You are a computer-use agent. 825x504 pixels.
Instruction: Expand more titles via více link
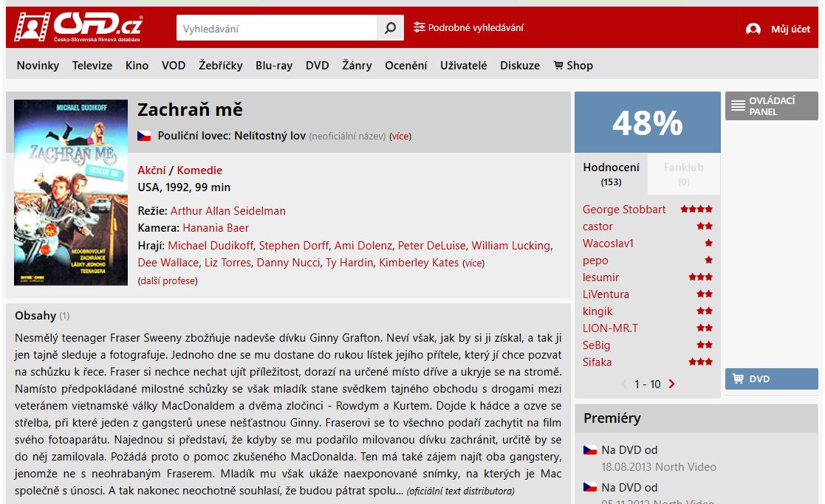[400, 136]
